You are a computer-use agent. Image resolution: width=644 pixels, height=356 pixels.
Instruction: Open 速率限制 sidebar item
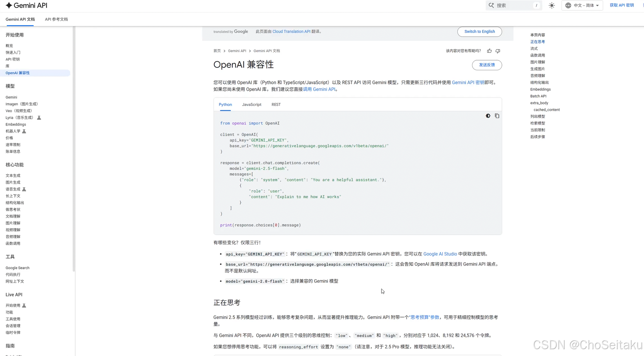13,145
